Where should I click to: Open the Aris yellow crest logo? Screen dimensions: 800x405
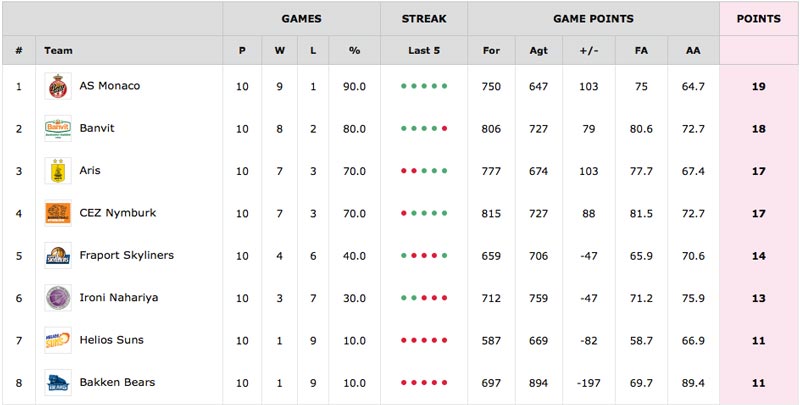[x=58, y=171]
